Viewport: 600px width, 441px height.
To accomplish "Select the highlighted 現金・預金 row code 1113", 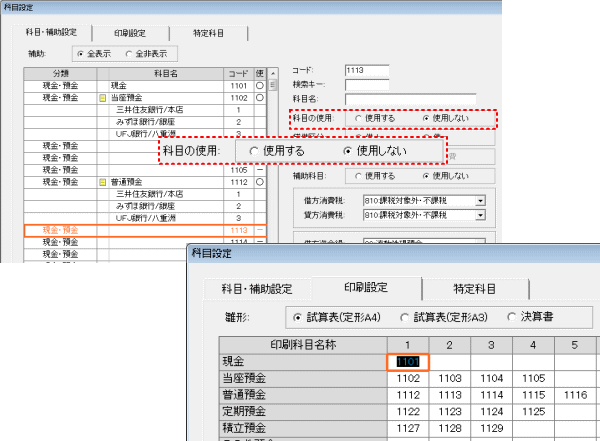I will tap(145, 230).
